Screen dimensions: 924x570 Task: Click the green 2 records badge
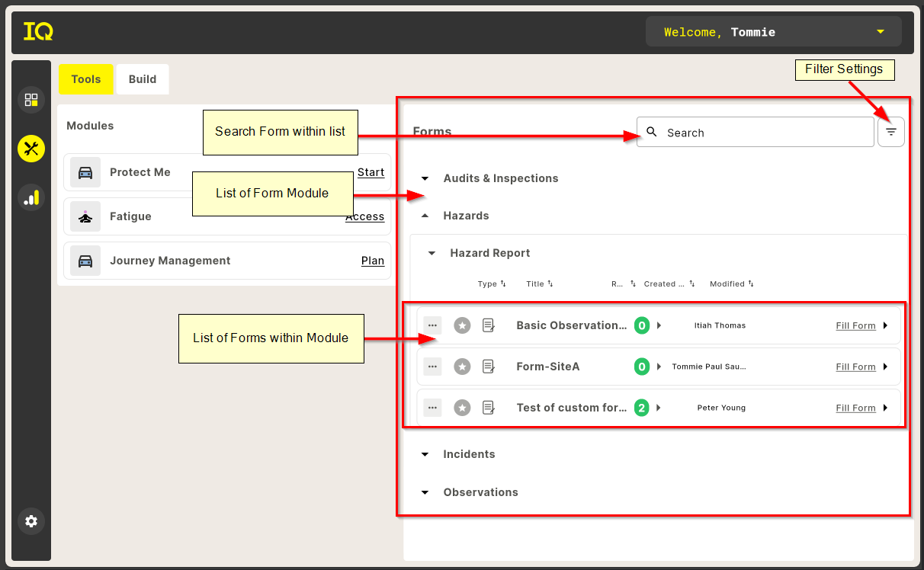[642, 408]
